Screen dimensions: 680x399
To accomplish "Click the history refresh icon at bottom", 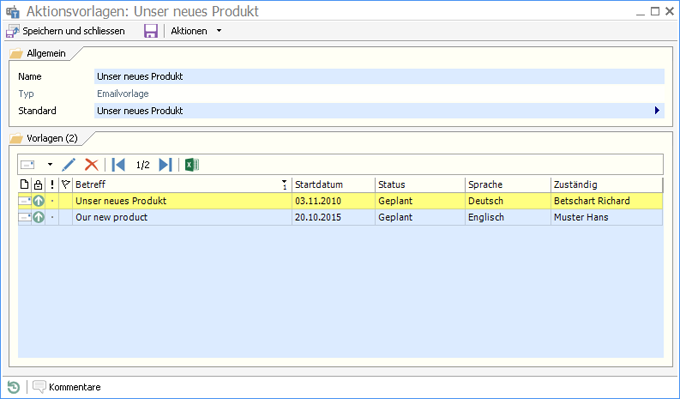I will click(13, 387).
